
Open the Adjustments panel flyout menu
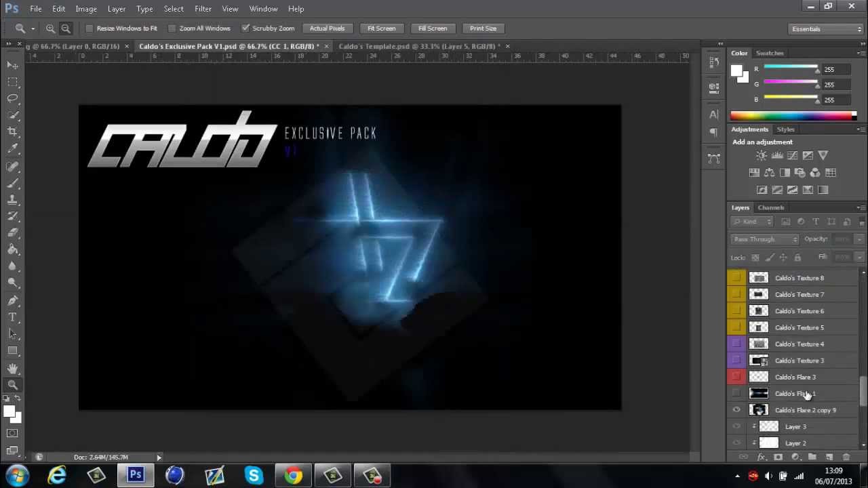[861, 129]
